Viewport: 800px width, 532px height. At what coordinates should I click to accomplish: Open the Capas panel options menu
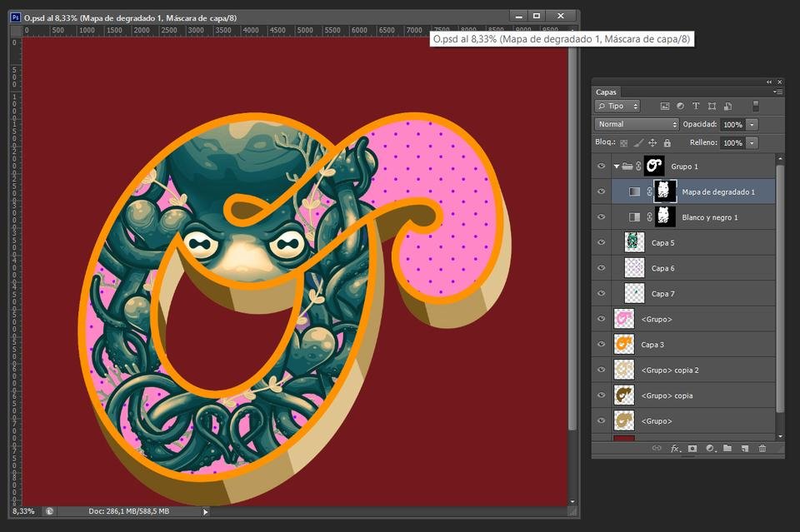777,92
